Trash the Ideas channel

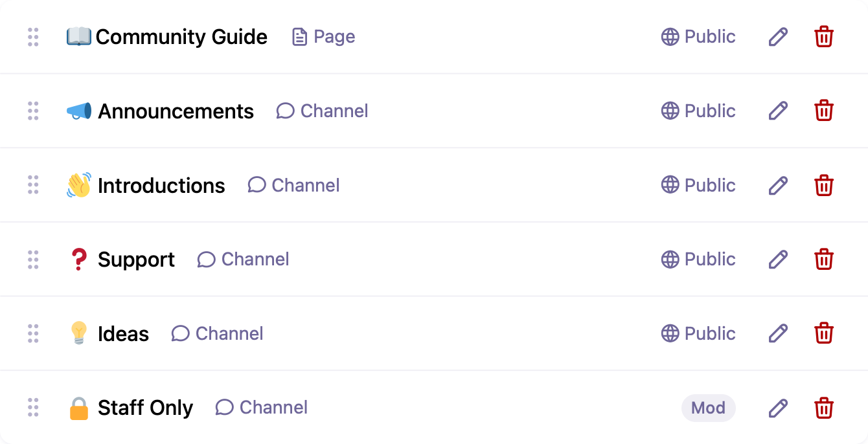(x=823, y=333)
